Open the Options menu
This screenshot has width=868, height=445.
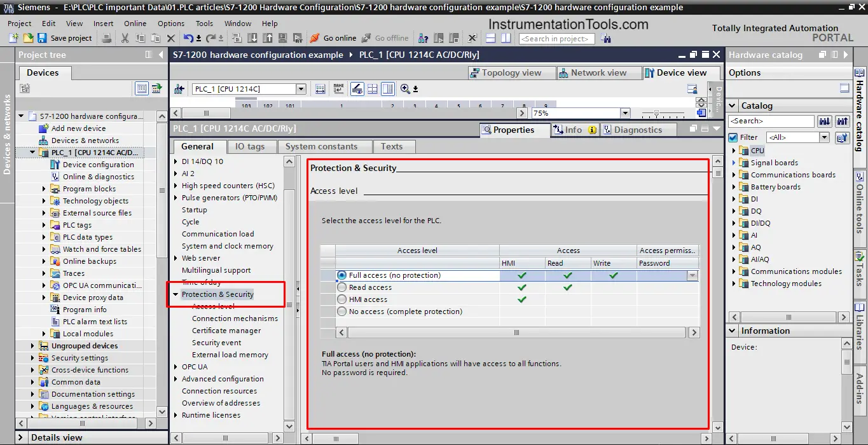click(171, 24)
